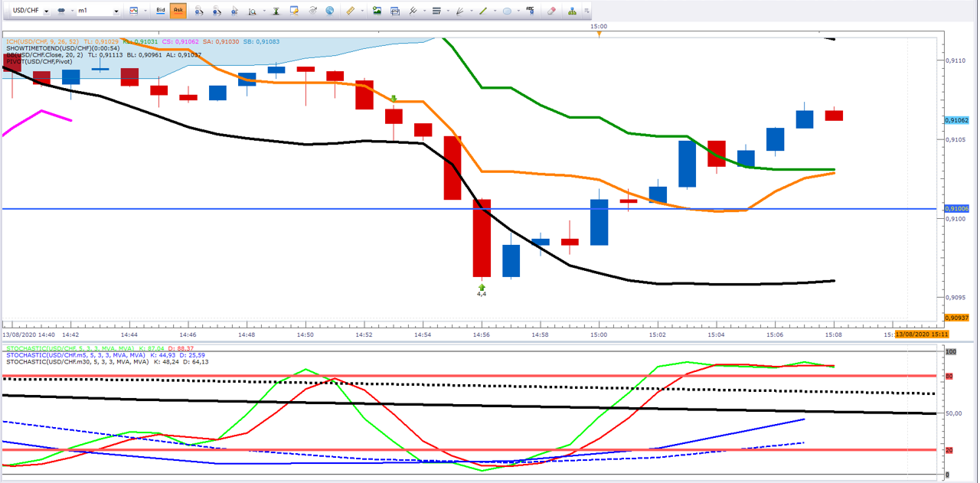Click the stochastic level 20 label
This screenshot has width=980, height=483.
[949, 450]
